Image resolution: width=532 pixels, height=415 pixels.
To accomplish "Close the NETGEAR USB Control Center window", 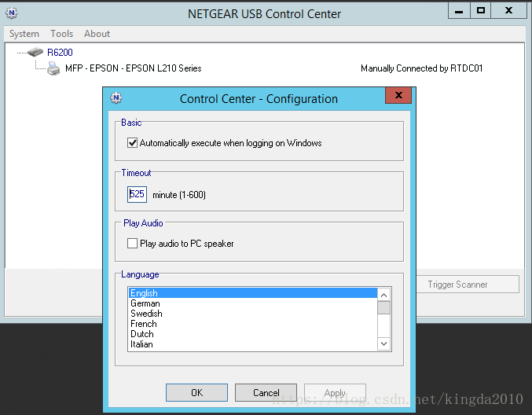I will click(508, 11).
